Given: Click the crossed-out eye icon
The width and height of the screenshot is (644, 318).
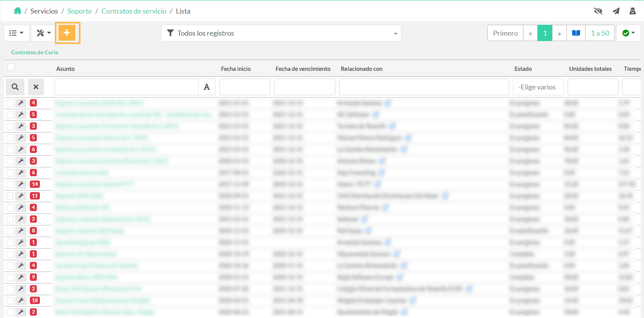Looking at the screenshot, I should click(x=598, y=11).
